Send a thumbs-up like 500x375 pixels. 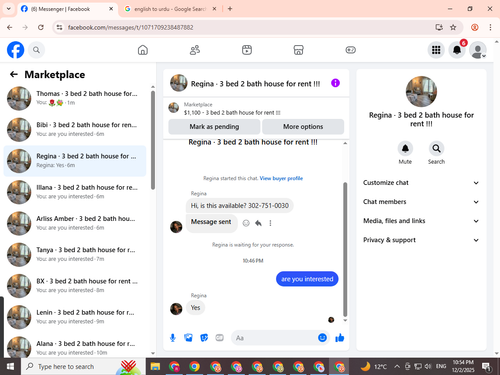pos(340,338)
